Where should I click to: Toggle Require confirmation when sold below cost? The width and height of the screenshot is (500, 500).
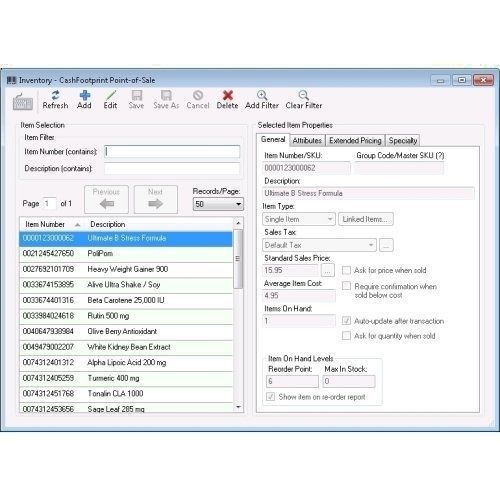pyautogui.click(x=346, y=286)
